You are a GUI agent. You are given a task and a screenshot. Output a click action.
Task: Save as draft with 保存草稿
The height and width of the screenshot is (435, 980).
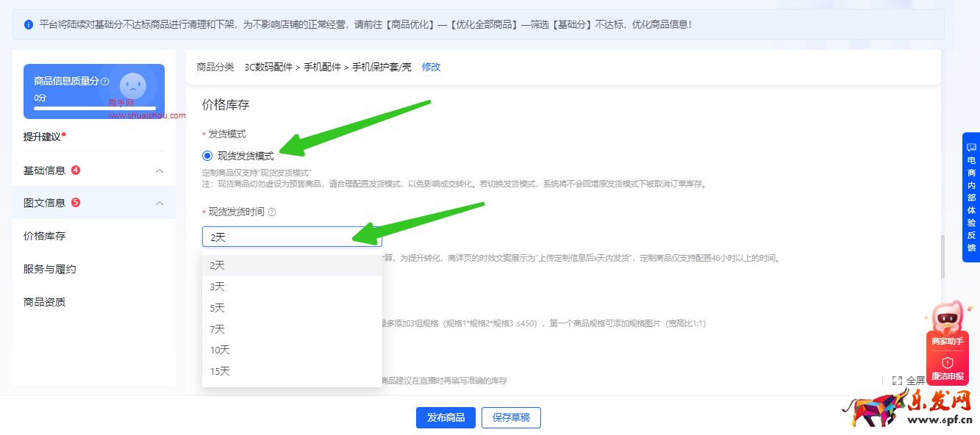click(511, 417)
